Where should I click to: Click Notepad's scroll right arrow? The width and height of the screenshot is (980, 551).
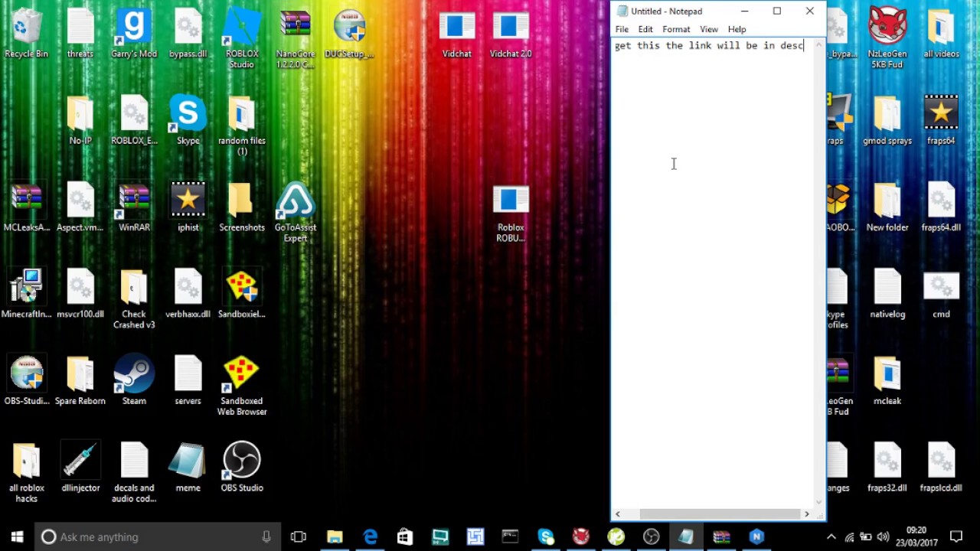(806, 514)
